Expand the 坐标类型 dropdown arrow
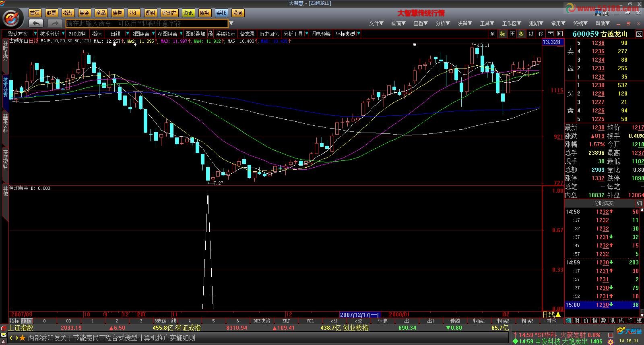The width and height of the screenshot is (644, 345). coord(358,34)
